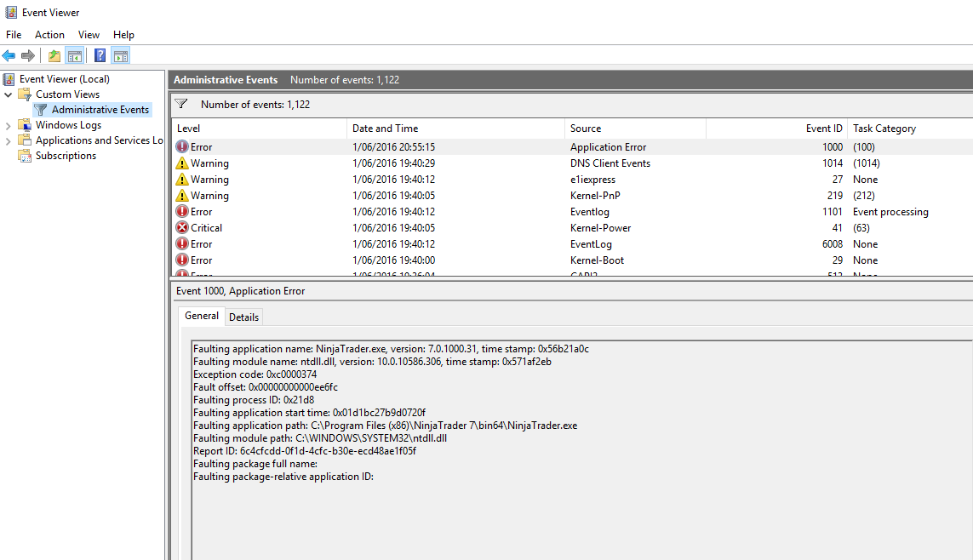Click the Forward arrow toolbar icon

pyautogui.click(x=28, y=56)
